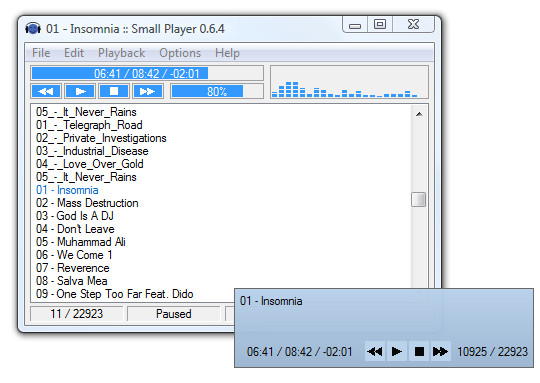
Task: Close the Small Player window
Action: [413, 24]
